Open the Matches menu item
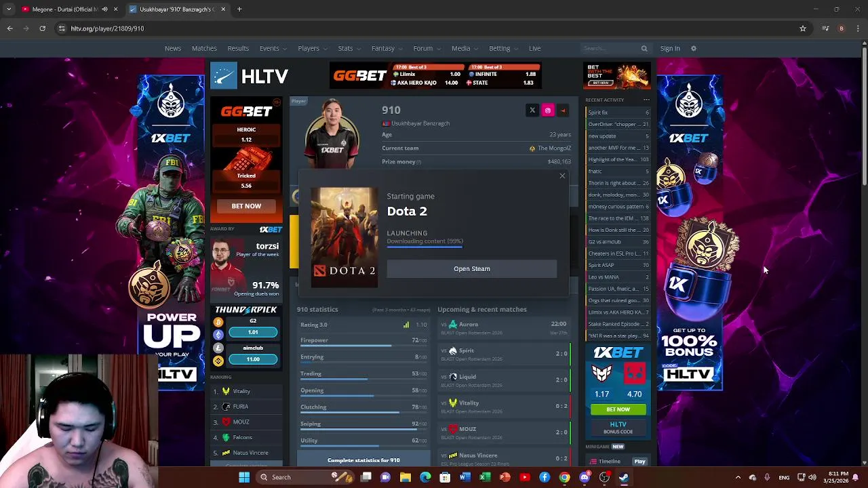 (x=204, y=48)
